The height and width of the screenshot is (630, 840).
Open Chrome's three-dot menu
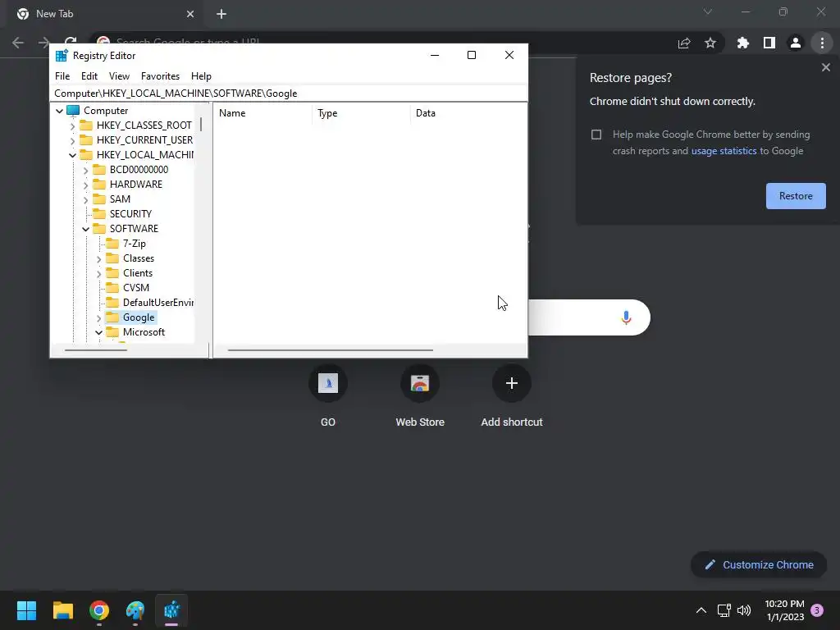click(x=822, y=43)
